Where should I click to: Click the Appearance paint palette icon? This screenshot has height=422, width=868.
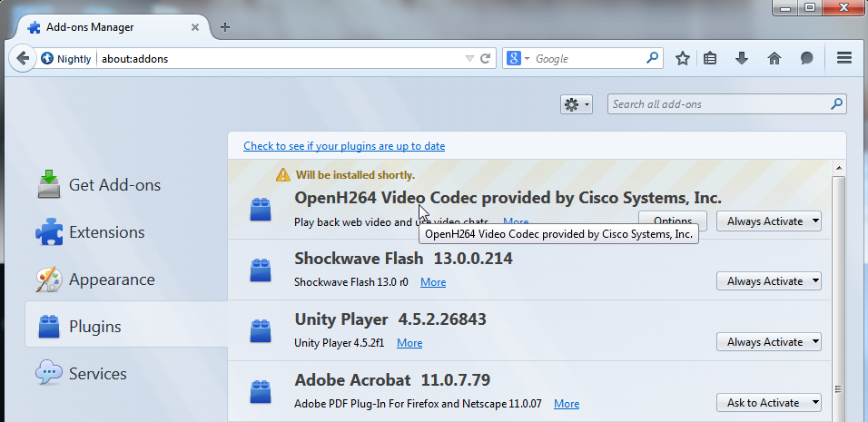click(x=49, y=280)
